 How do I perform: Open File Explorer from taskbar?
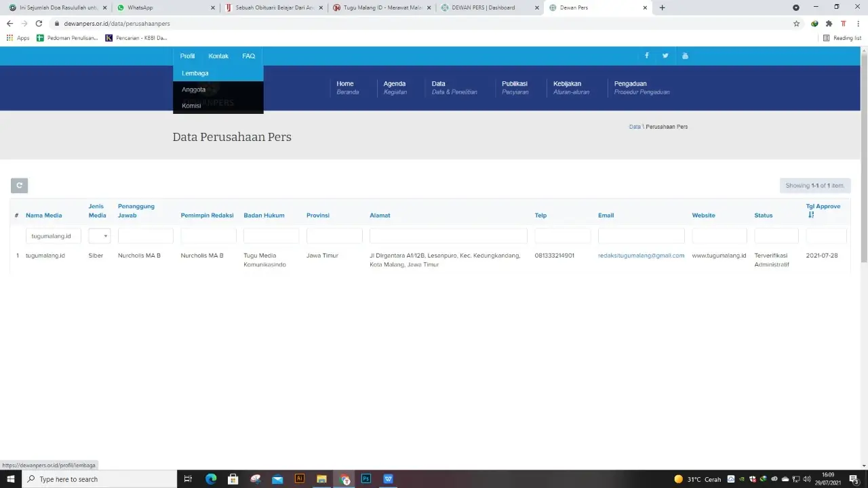[321, 479]
